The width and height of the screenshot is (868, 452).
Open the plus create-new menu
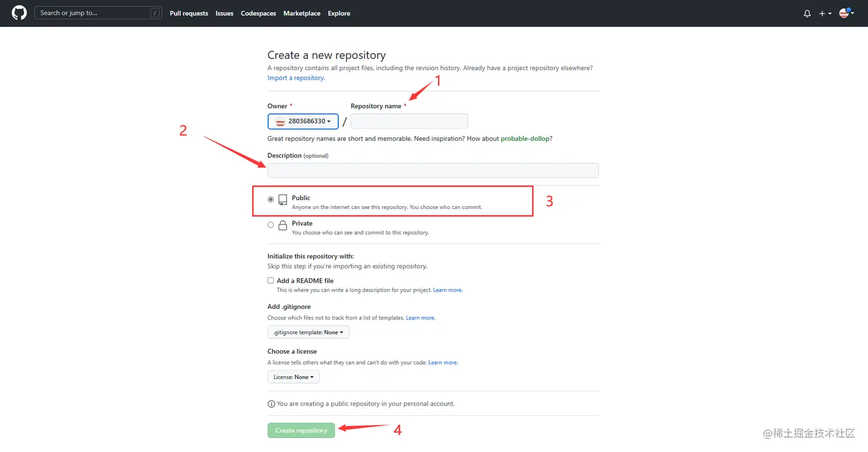(825, 13)
